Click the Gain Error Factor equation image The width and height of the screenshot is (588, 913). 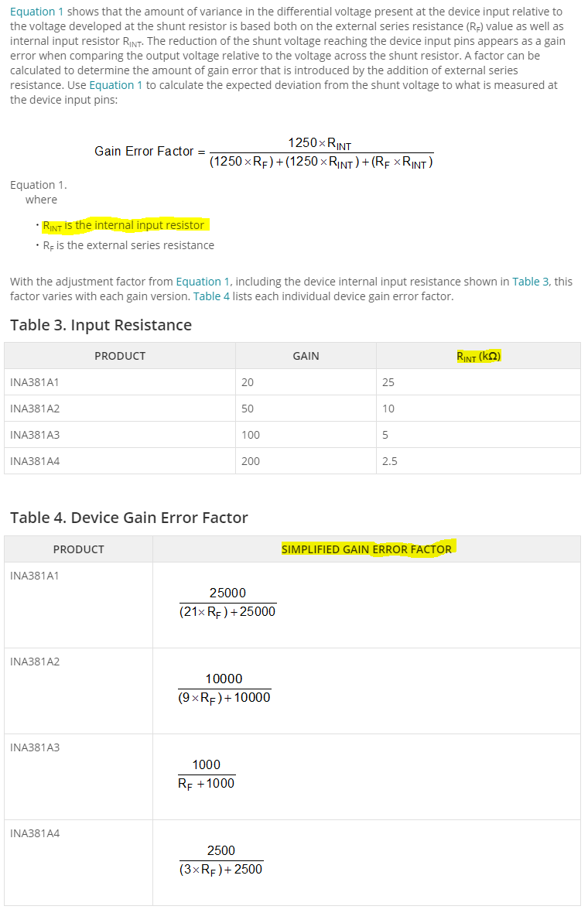tap(265, 152)
